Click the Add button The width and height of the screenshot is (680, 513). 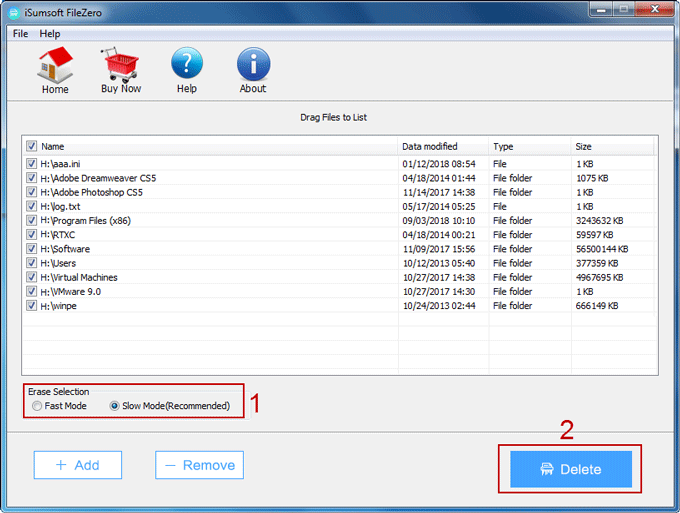78,465
